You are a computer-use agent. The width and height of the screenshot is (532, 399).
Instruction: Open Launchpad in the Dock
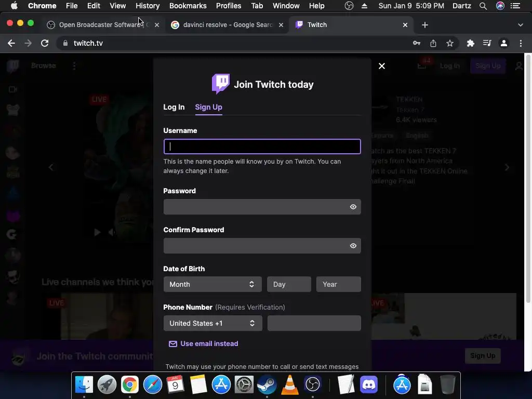coord(107,385)
